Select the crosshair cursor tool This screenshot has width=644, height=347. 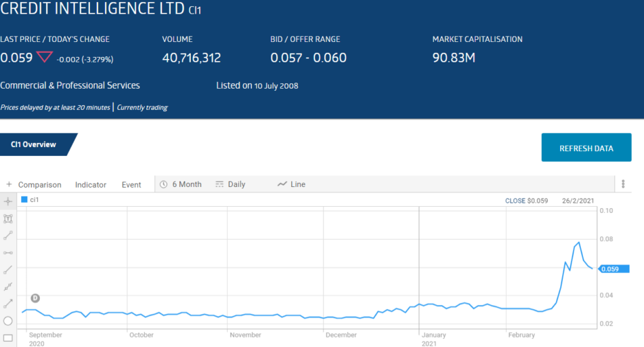[x=8, y=201]
